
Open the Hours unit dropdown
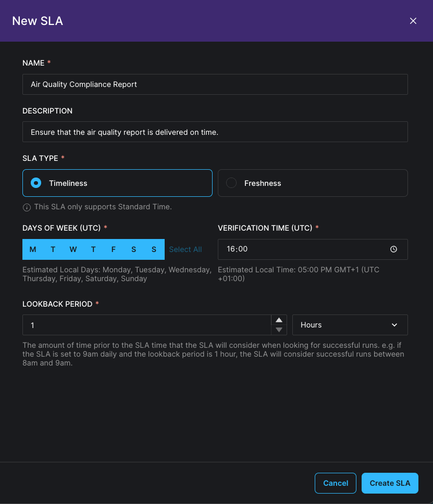point(350,325)
